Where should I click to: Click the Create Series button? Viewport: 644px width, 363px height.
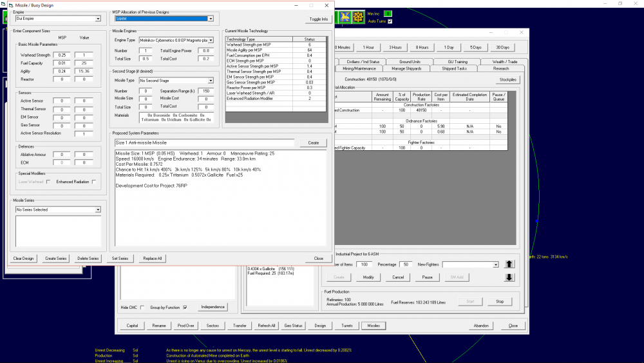tap(56, 259)
